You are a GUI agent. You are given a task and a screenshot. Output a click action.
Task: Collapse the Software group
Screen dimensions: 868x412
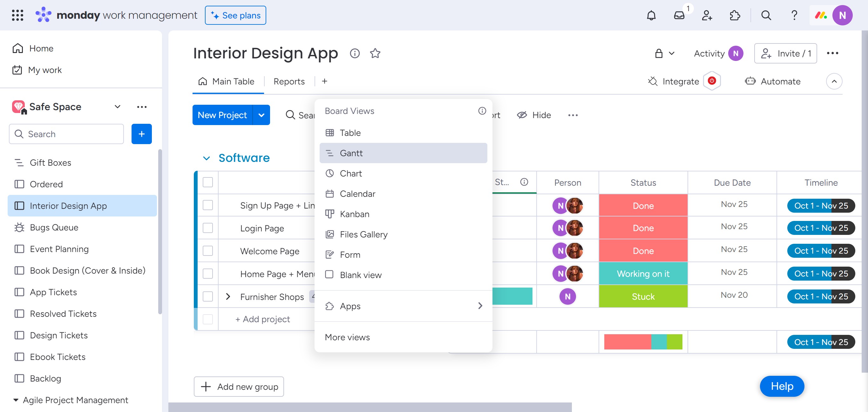point(206,158)
